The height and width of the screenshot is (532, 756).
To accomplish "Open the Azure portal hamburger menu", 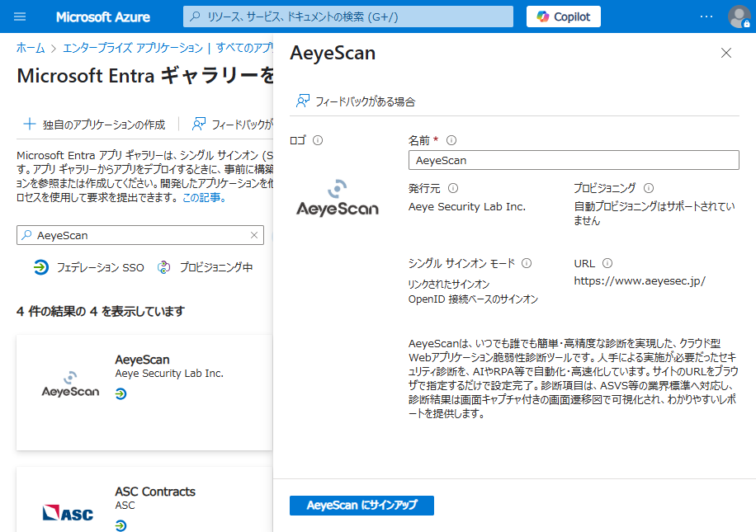I will pos(21,16).
